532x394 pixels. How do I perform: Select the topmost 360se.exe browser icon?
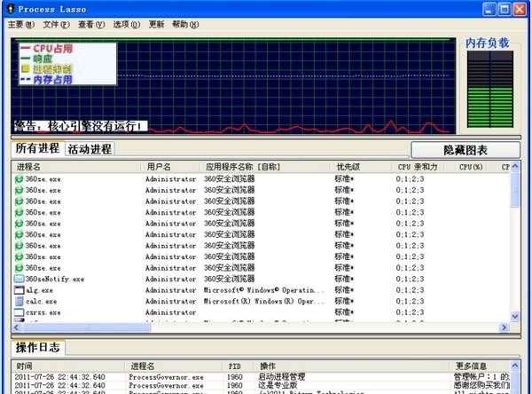click(19, 178)
